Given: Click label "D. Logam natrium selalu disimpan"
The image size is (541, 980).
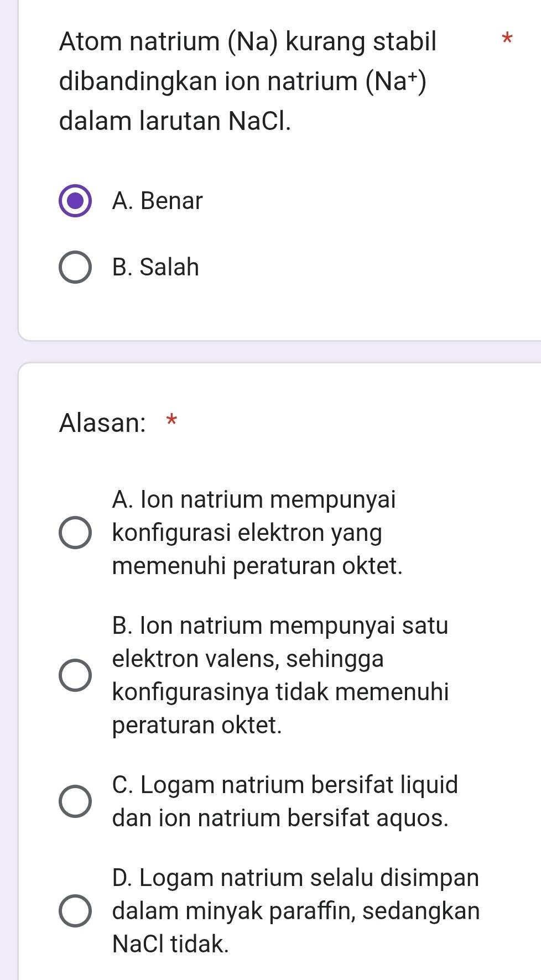Looking at the screenshot, I should click(x=295, y=911).
